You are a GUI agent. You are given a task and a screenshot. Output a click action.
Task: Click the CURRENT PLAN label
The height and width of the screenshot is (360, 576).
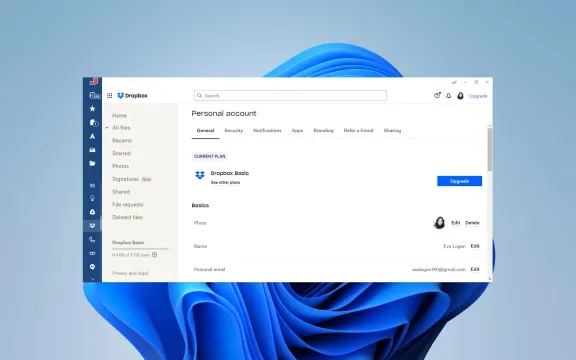point(210,156)
